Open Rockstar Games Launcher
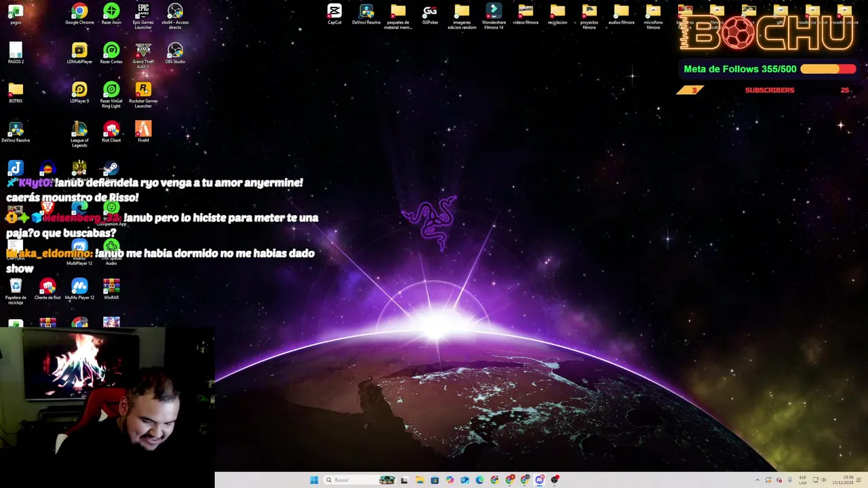The image size is (868, 488). (x=143, y=95)
